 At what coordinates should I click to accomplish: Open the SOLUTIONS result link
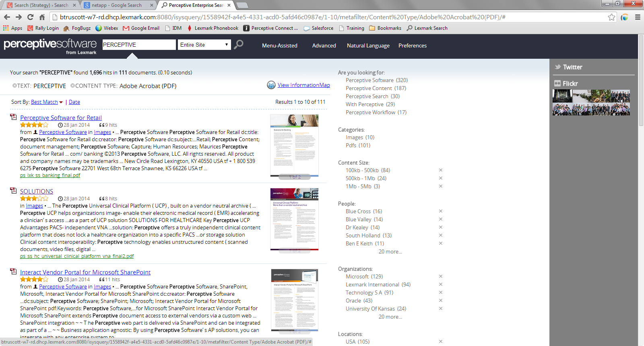[x=37, y=191]
